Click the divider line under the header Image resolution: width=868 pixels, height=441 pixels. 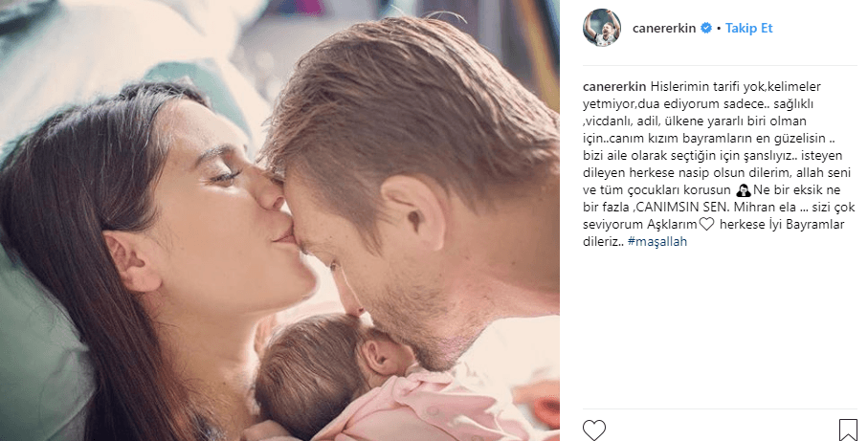[x=720, y=66]
